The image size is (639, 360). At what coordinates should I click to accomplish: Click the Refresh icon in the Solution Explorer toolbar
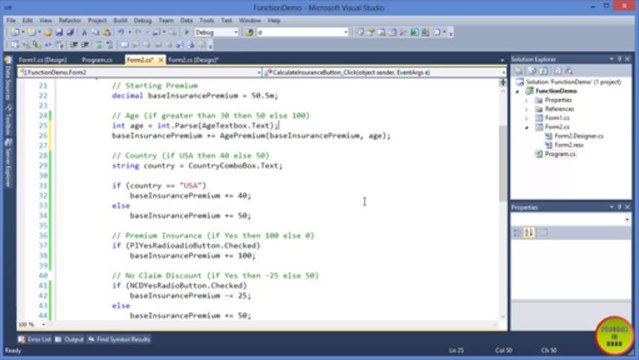click(543, 71)
